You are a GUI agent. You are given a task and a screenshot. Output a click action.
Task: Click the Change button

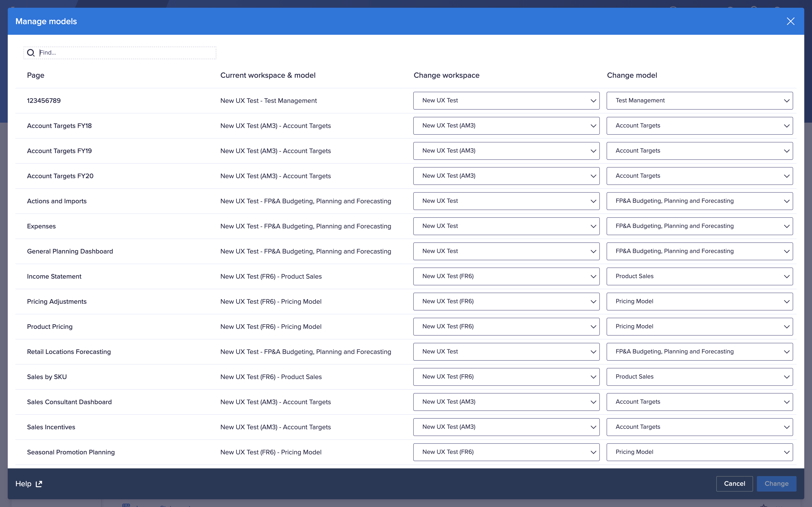pyautogui.click(x=776, y=484)
